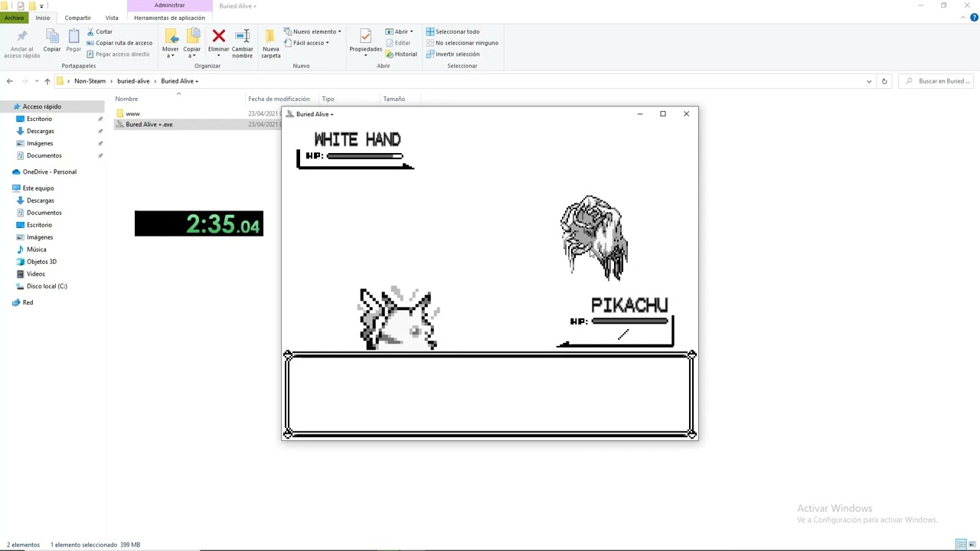Open the Historial option
Viewport: 980px width, 551px height.
click(401, 54)
